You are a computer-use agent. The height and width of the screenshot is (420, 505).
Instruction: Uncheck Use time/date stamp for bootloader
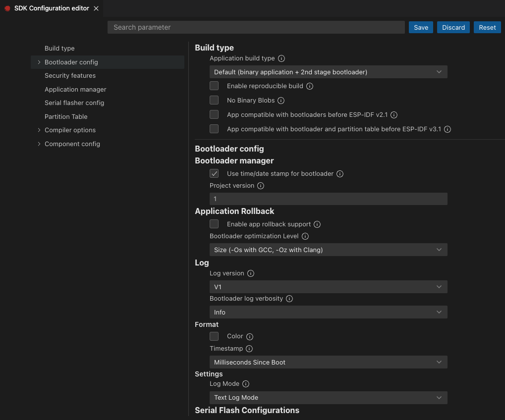point(214,174)
